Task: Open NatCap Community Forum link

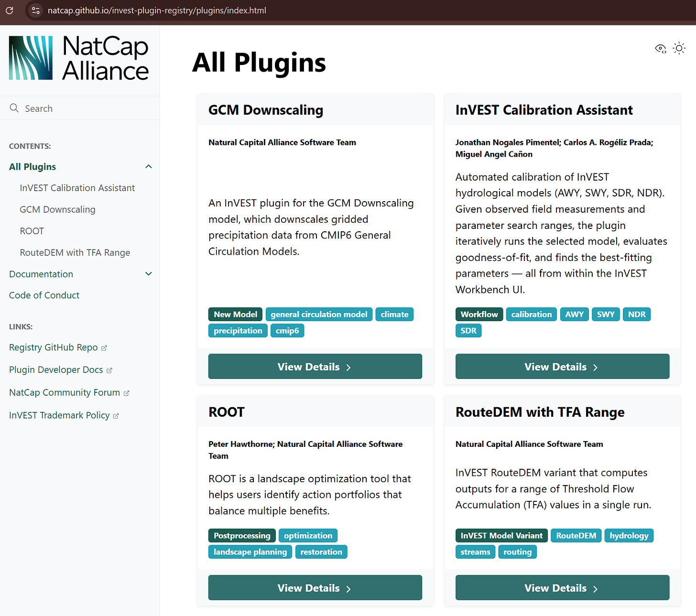Action: (65, 392)
